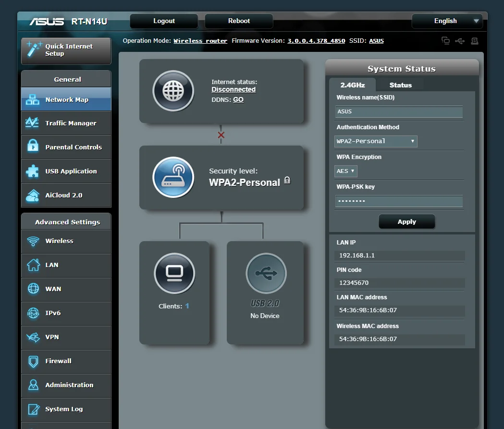Click the USB 2.0 device icon
Image resolution: width=504 pixels, height=429 pixels.
click(x=266, y=273)
